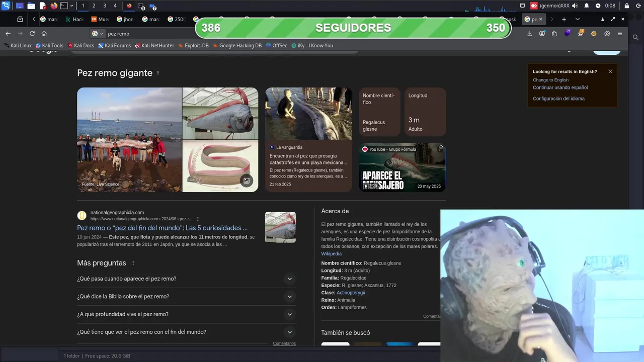
Task: Launch Firefox from the panel launcher
Action: [54, 6]
